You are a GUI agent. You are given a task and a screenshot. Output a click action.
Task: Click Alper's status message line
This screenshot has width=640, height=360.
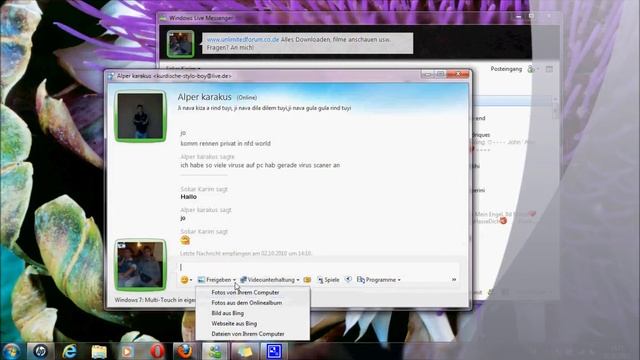click(x=264, y=108)
